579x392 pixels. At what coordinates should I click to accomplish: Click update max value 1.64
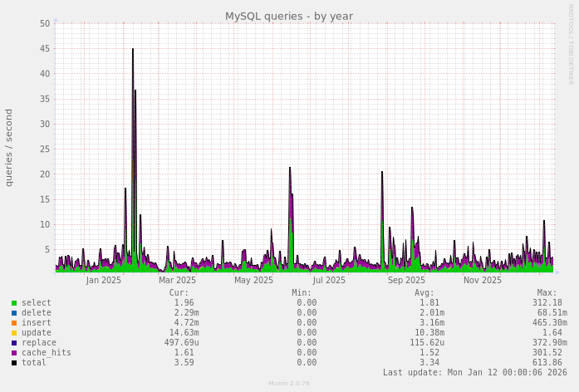(x=552, y=332)
